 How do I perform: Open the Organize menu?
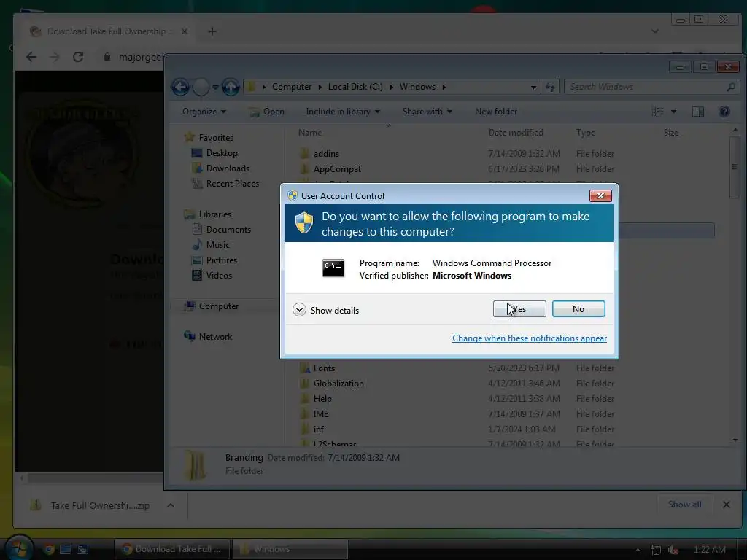coord(204,112)
